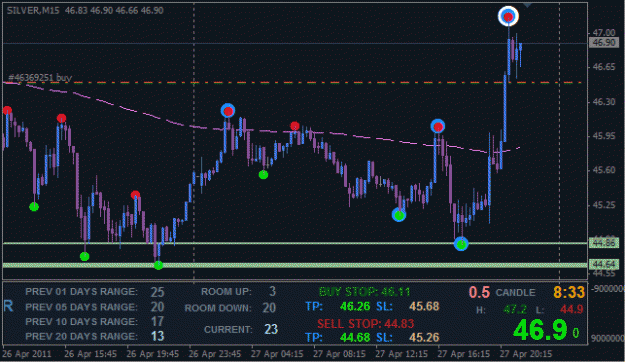
Task: Select the orange dashed buy order line
Action: [292, 83]
